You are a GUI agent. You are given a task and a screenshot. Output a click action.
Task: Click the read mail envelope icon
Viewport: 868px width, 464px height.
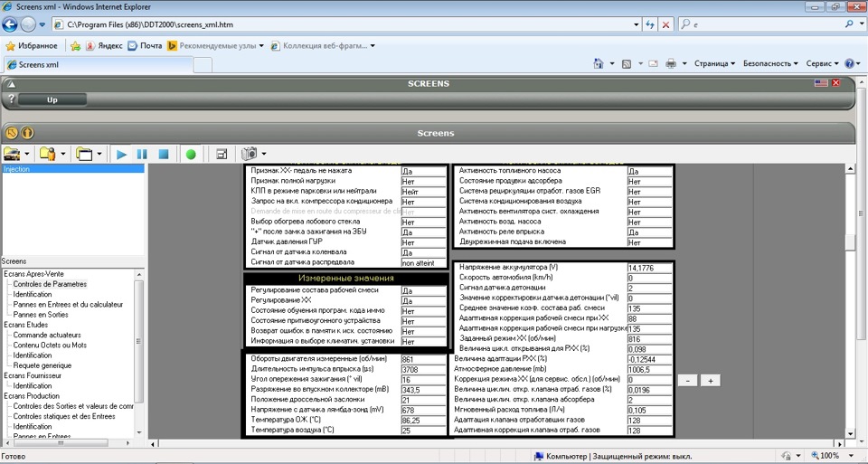point(653,63)
